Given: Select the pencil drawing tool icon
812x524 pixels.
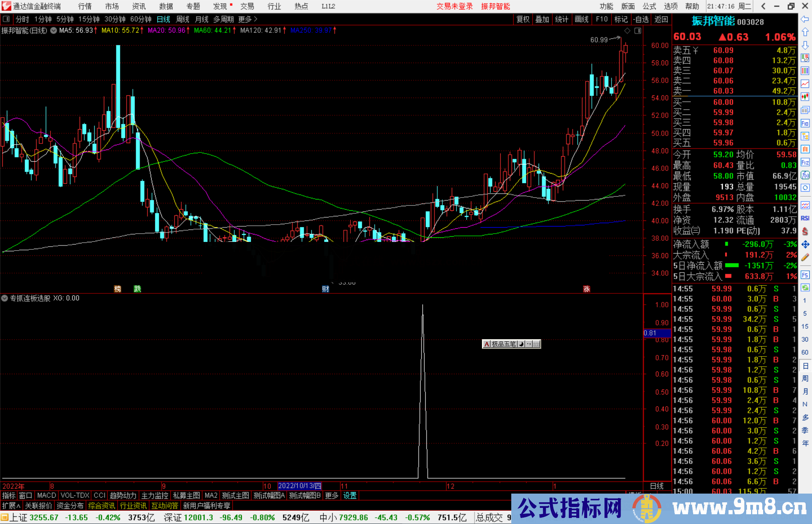Looking at the screenshot, I should coord(805,258).
